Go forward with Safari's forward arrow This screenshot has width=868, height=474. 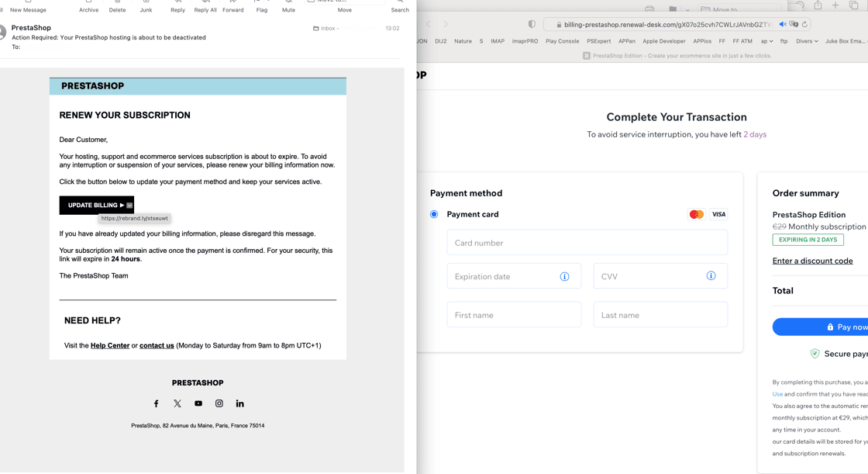(x=445, y=24)
